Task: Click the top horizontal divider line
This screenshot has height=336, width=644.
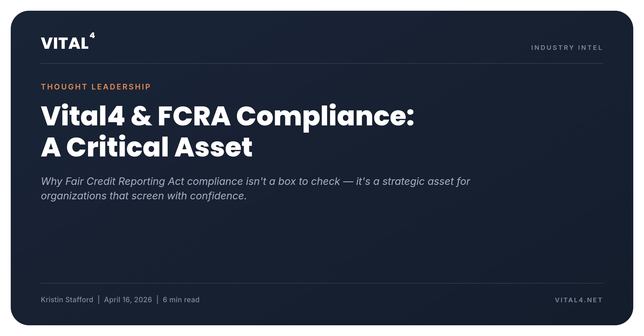Action: pos(322,64)
